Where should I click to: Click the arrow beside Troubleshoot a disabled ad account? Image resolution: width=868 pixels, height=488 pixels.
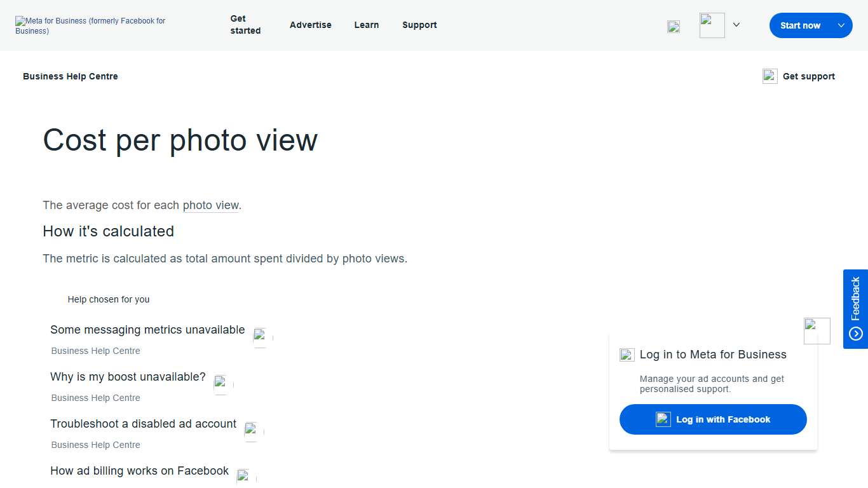tap(250, 431)
